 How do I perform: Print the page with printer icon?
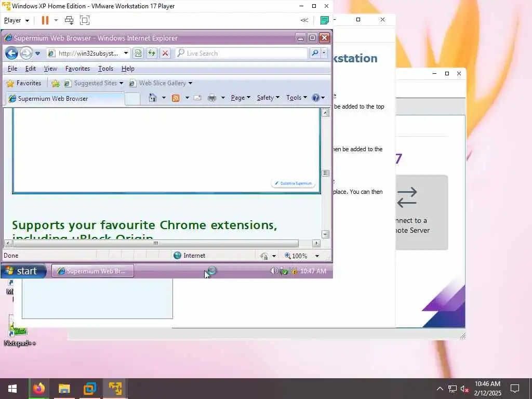tap(212, 98)
